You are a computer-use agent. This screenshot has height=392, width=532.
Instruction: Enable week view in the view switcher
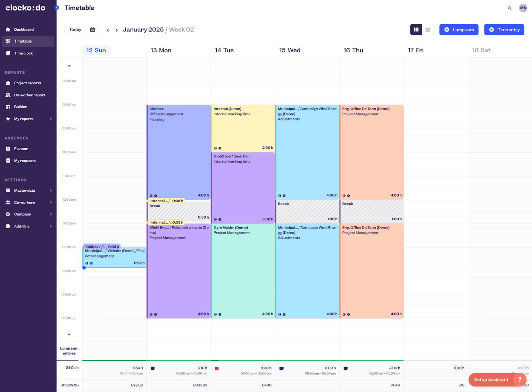tap(416, 29)
